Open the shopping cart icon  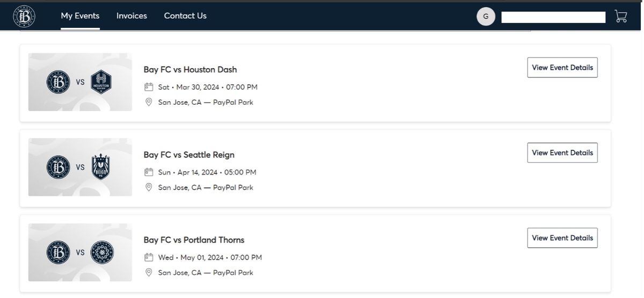click(x=620, y=16)
